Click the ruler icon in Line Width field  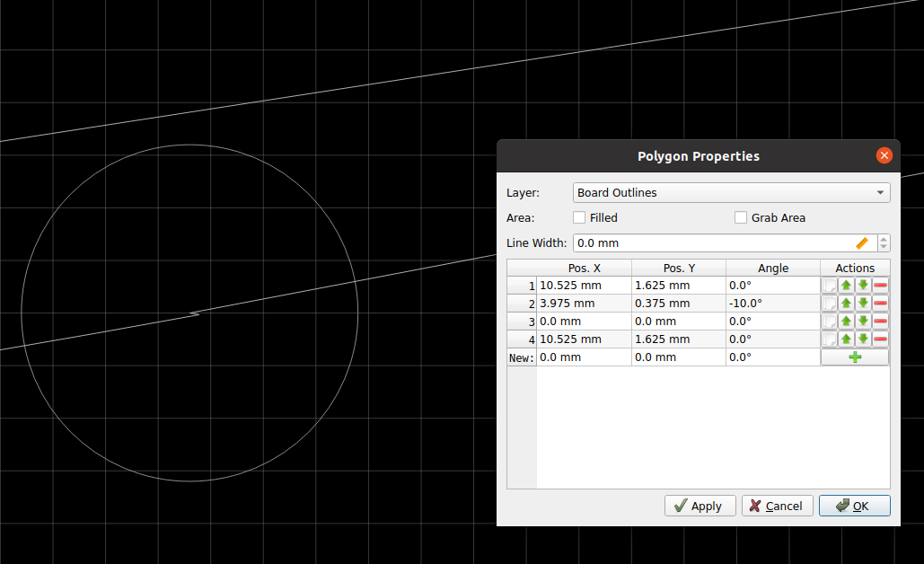[861, 242]
